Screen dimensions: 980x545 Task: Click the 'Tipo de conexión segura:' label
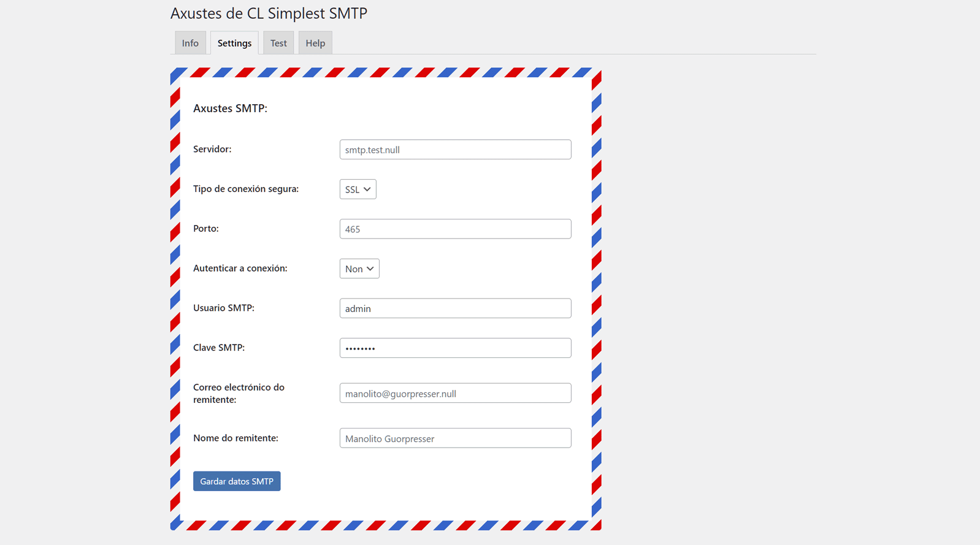point(246,189)
